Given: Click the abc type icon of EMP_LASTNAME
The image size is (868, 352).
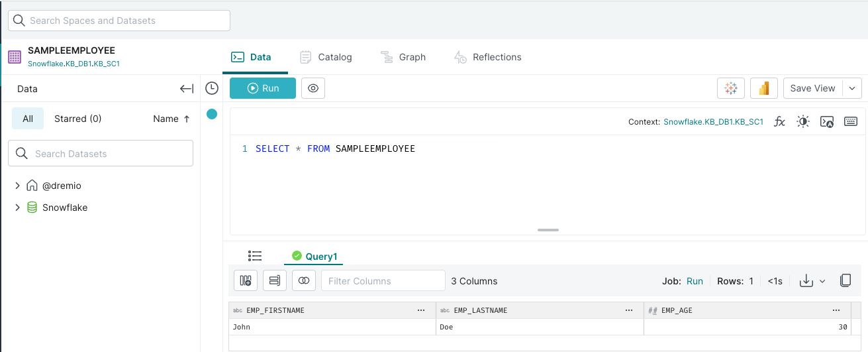Looking at the screenshot, I should [x=446, y=310].
